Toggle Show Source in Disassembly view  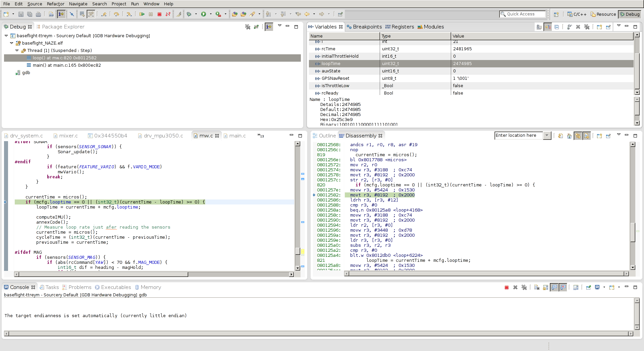click(586, 136)
